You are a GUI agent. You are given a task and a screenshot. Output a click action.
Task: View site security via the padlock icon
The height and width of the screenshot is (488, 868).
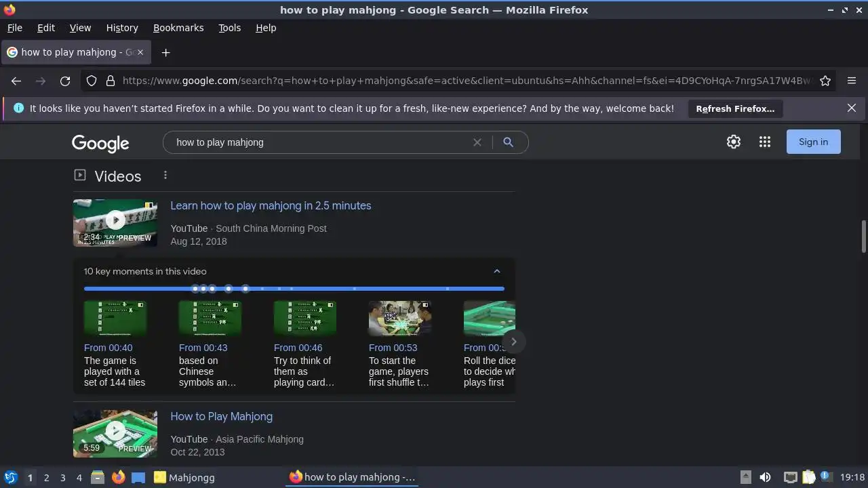click(x=111, y=81)
